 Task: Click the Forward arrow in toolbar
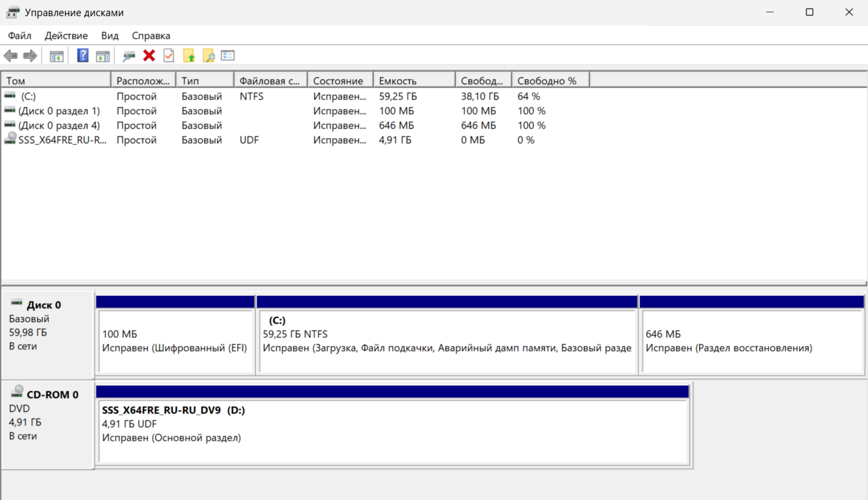[x=30, y=56]
